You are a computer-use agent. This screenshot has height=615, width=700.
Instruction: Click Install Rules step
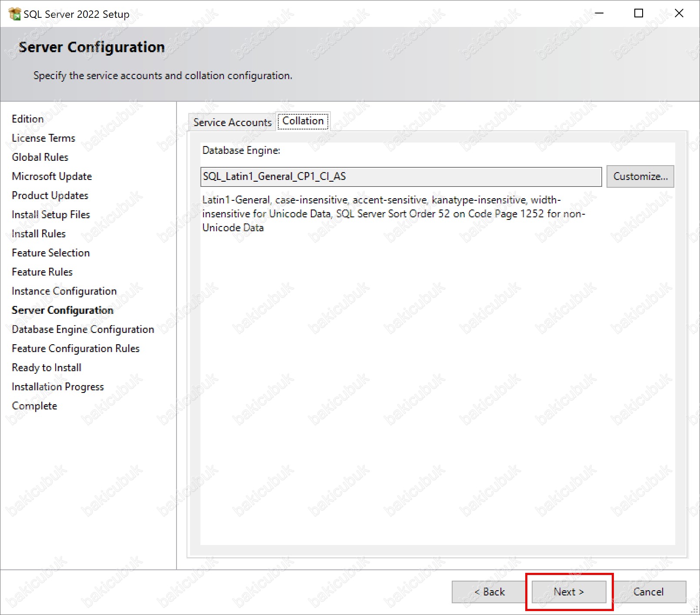(39, 234)
